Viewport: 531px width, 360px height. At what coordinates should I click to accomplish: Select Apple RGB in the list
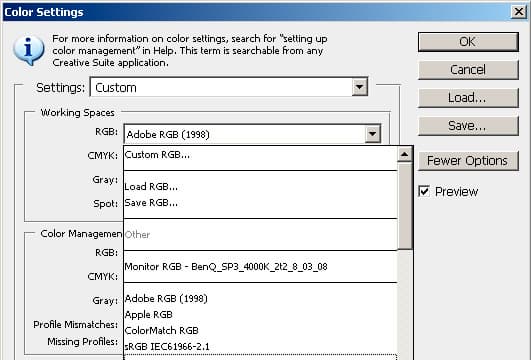(260, 315)
